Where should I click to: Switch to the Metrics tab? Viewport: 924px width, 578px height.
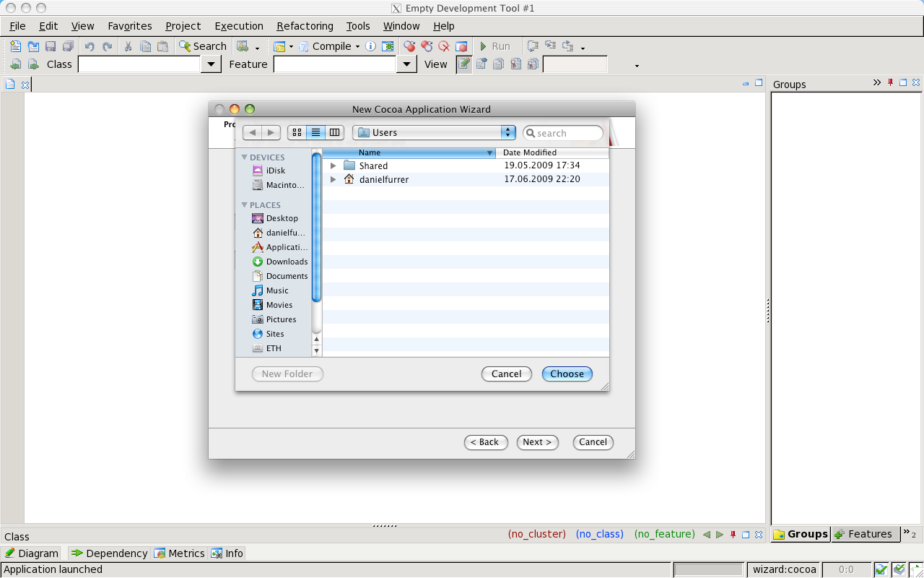(x=180, y=553)
